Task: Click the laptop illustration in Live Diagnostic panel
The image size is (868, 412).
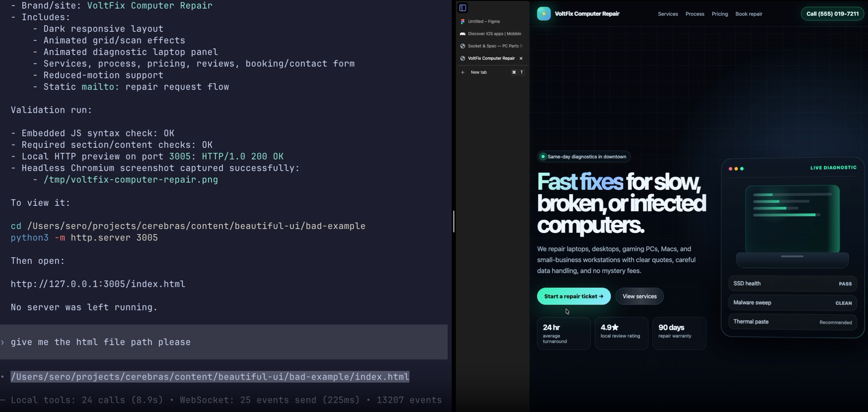Action: coord(792,226)
